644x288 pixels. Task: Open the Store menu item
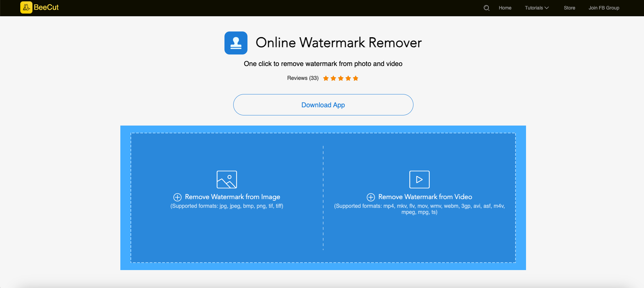[570, 8]
